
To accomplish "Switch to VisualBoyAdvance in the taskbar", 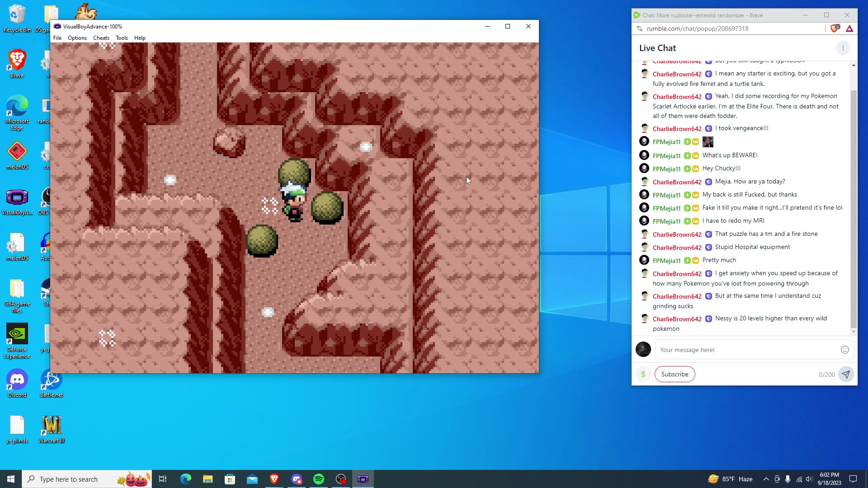I will click(x=363, y=479).
